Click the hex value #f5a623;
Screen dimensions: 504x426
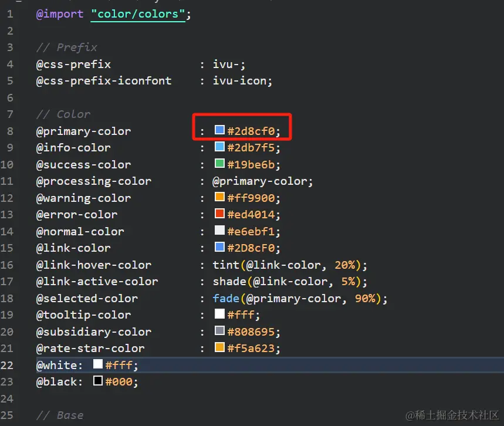253,349
